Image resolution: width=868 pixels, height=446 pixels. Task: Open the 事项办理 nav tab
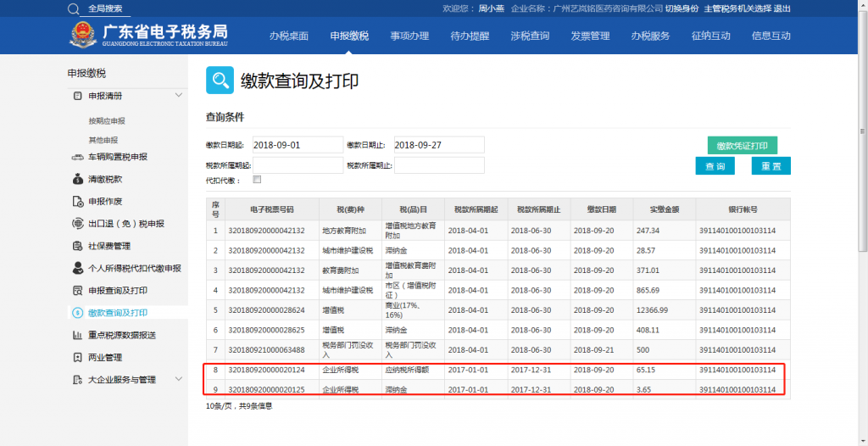coord(409,36)
